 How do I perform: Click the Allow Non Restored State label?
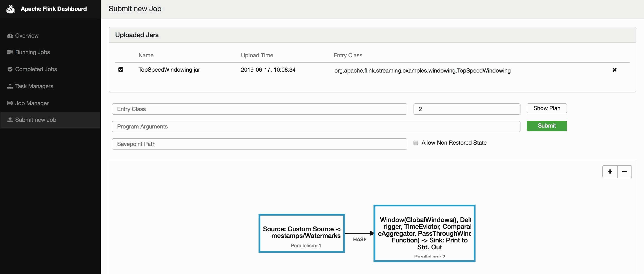(x=454, y=143)
